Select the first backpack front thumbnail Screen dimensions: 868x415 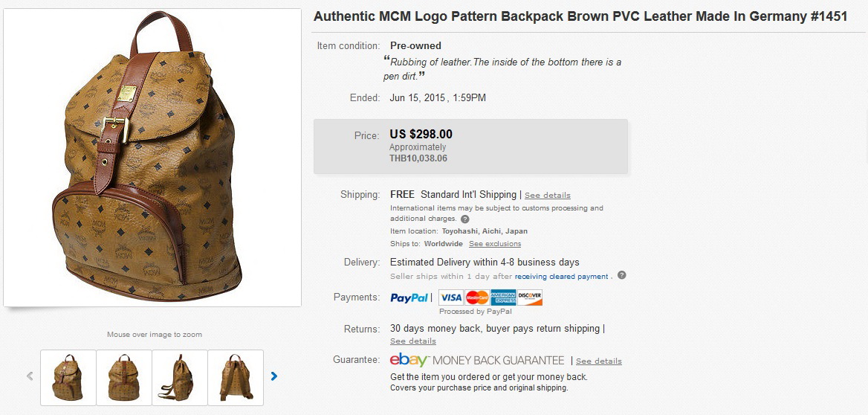coord(68,377)
